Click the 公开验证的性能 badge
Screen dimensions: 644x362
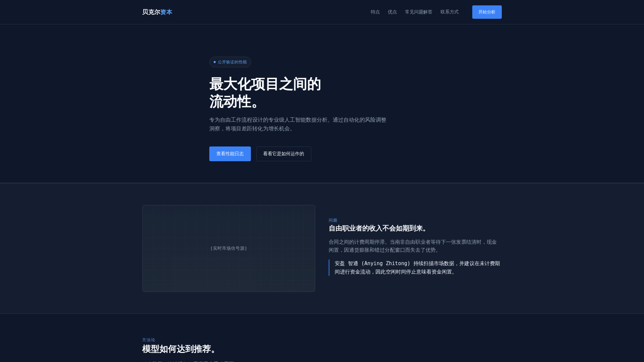pyautogui.click(x=230, y=62)
